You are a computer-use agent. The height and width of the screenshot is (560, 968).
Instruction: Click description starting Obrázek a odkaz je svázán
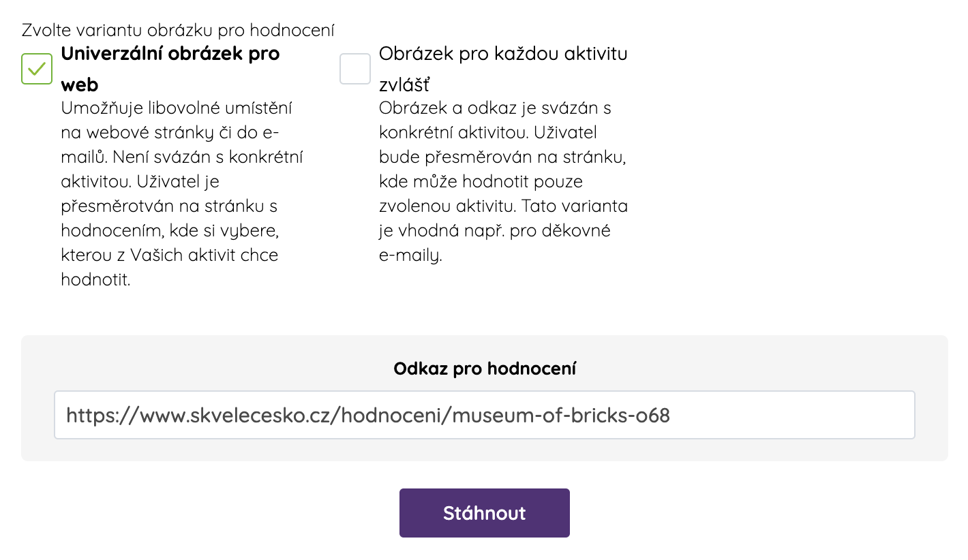[x=495, y=108]
